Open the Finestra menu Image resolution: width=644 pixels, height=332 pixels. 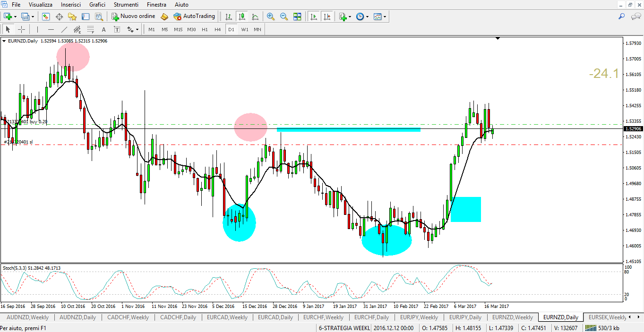[x=156, y=5]
